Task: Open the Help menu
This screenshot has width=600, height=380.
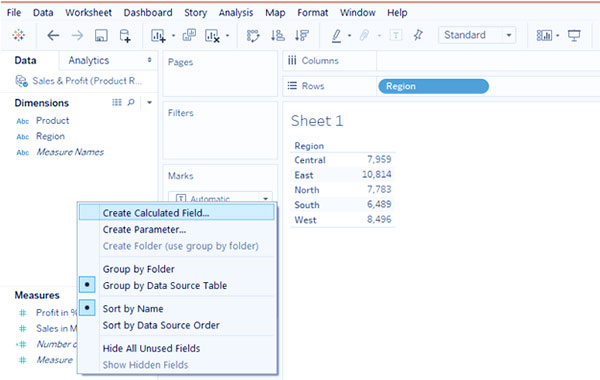Action: tap(397, 13)
